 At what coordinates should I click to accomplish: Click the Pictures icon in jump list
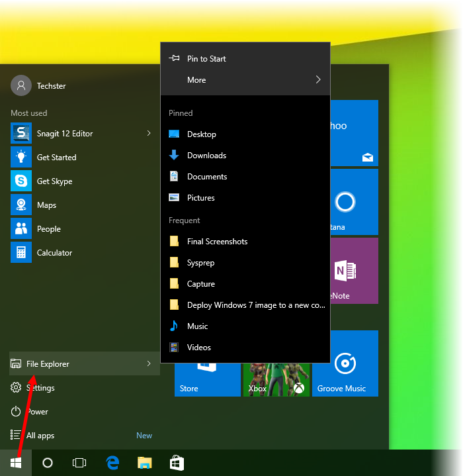tap(174, 197)
